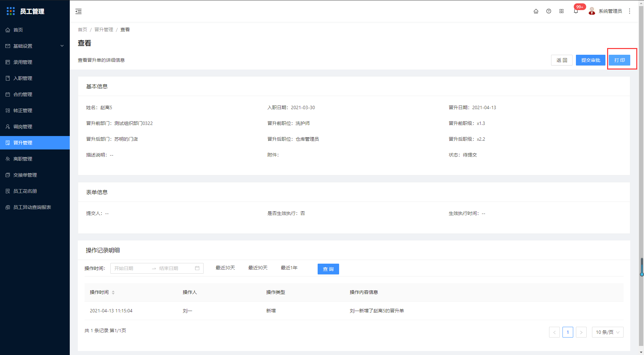This screenshot has width=644, height=355.
Task: Expand the 基础设置 submenu chevron
Action: click(x=62, y=46)
